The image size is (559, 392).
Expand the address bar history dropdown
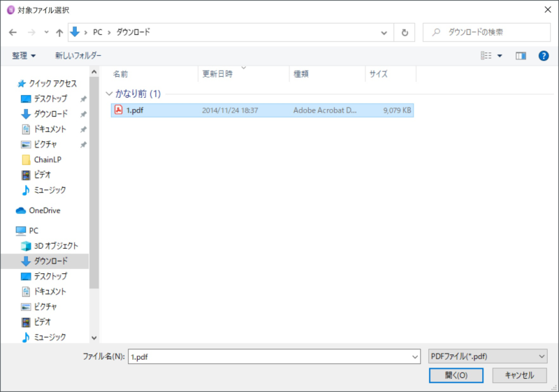point(384,33)
